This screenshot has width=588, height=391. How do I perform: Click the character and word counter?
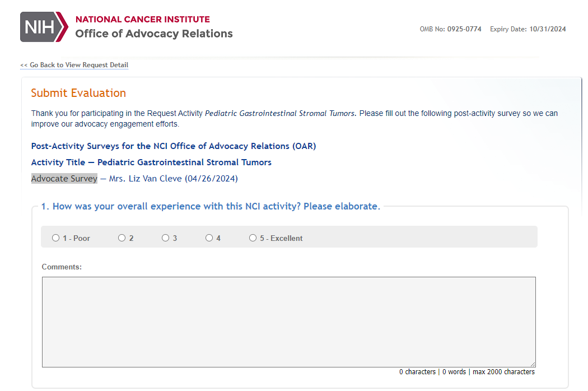pos(466,372)
